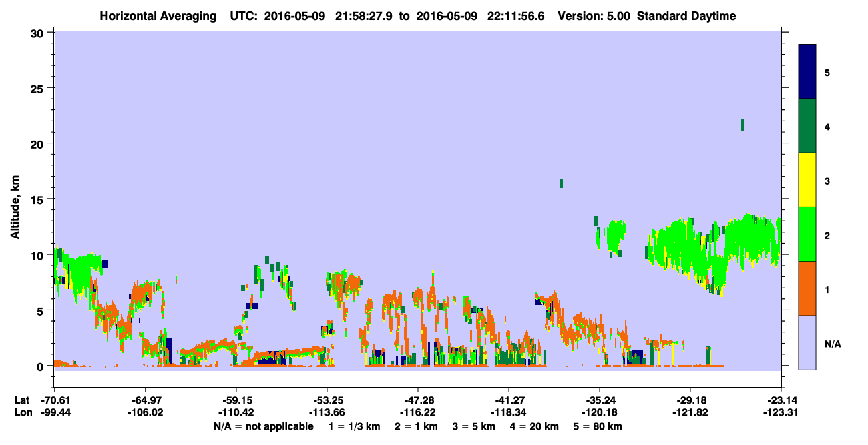Click the longitude value -116.22
Screen dimensions: 868x445
(417, 412)
